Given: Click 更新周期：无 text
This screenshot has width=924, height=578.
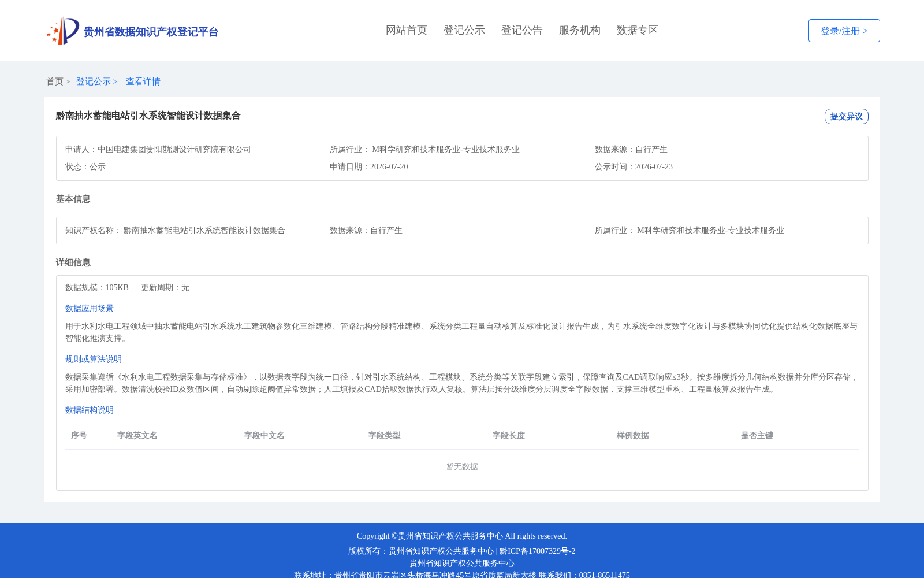Looking at the screenshot, I should point(165,287).
